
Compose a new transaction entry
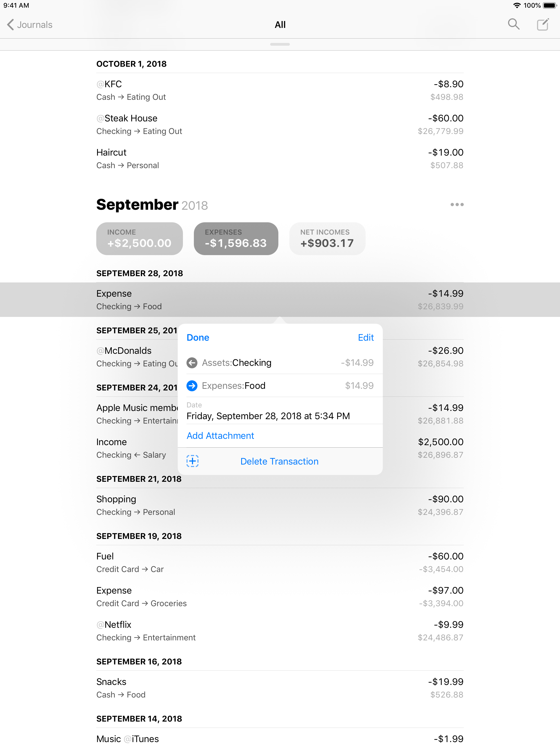pos(543,24)
